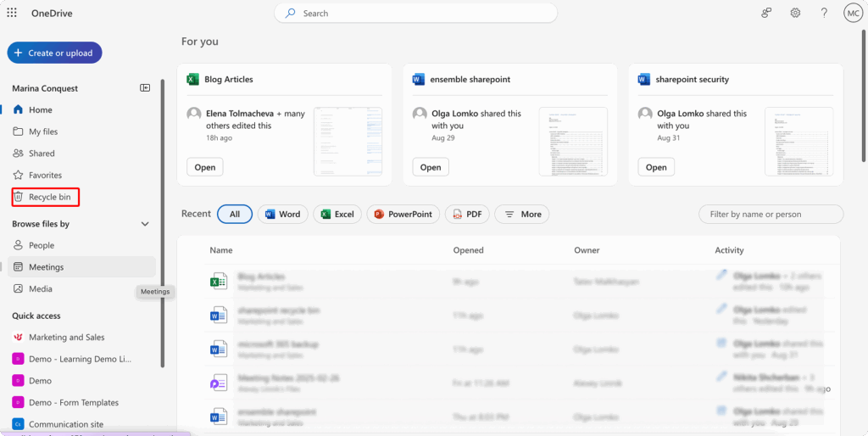Open the ensemble sharepoint card
Viewport: 868px width, 436px height.
pos(430,167)
